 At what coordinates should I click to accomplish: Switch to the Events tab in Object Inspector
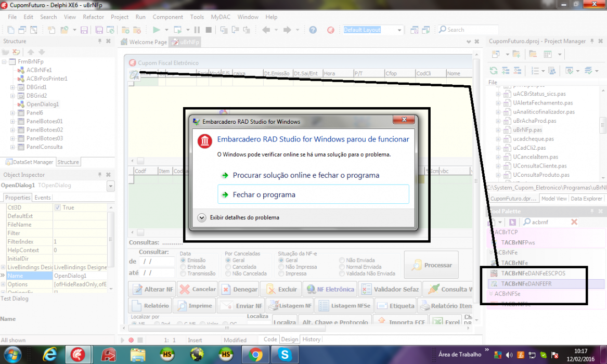(43, 197)
